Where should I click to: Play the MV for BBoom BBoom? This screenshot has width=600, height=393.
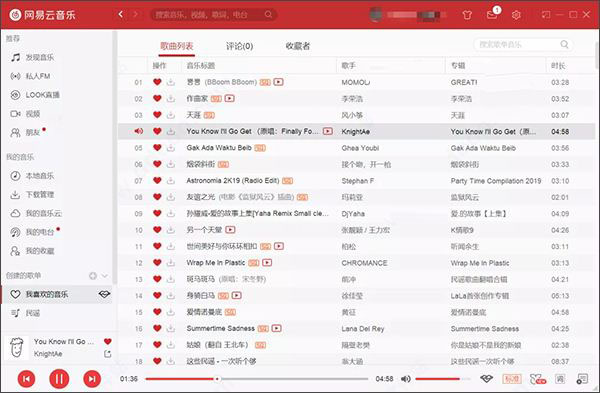pos(279,82)
